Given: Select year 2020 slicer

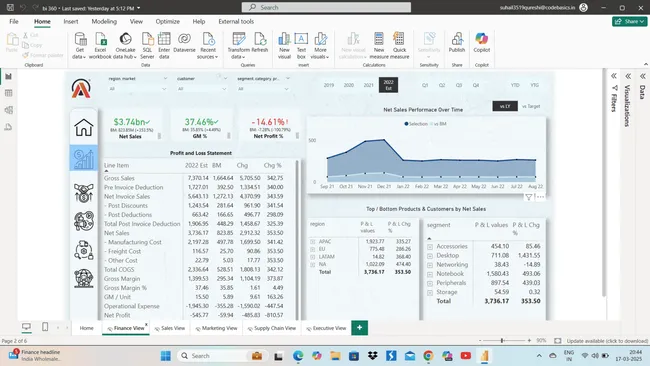Looking at the screenshot, I should [349, 85].
